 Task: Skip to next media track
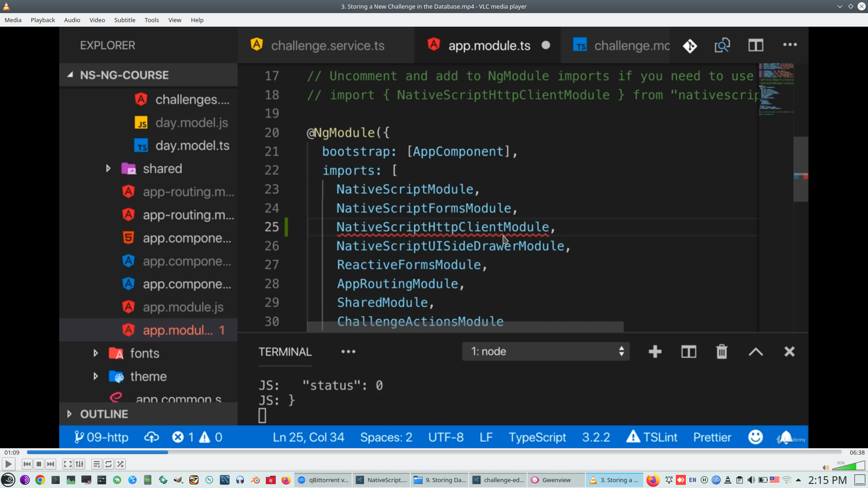click(51, 464)
